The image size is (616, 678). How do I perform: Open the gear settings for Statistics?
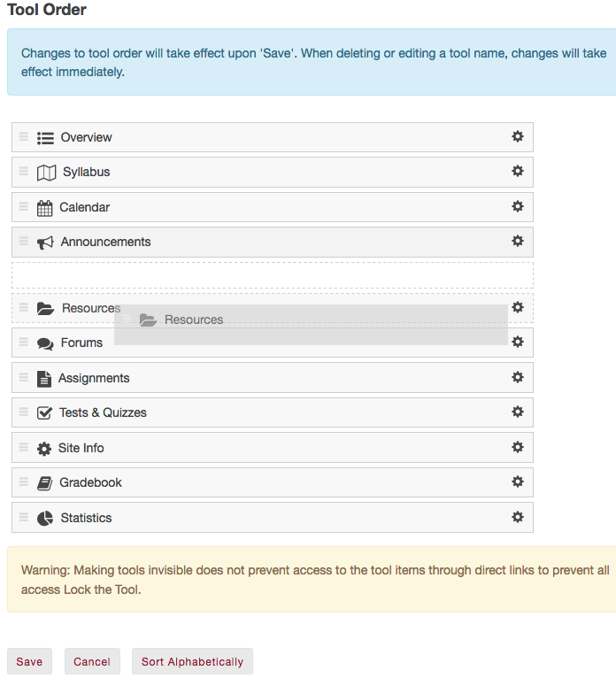point(518,517)
